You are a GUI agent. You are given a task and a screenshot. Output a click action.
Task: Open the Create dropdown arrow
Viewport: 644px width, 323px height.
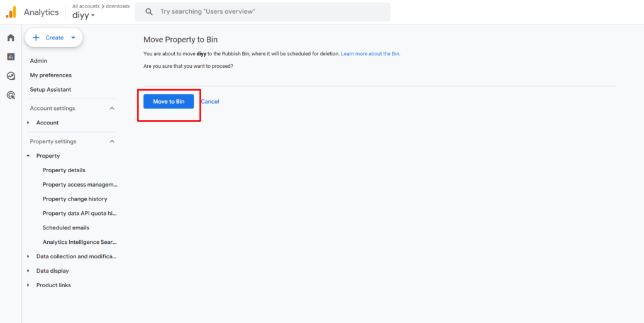pos(73,37)
